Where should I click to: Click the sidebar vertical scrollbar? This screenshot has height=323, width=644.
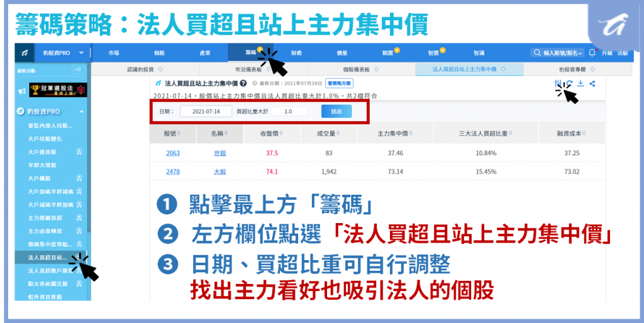click(89, 148)
